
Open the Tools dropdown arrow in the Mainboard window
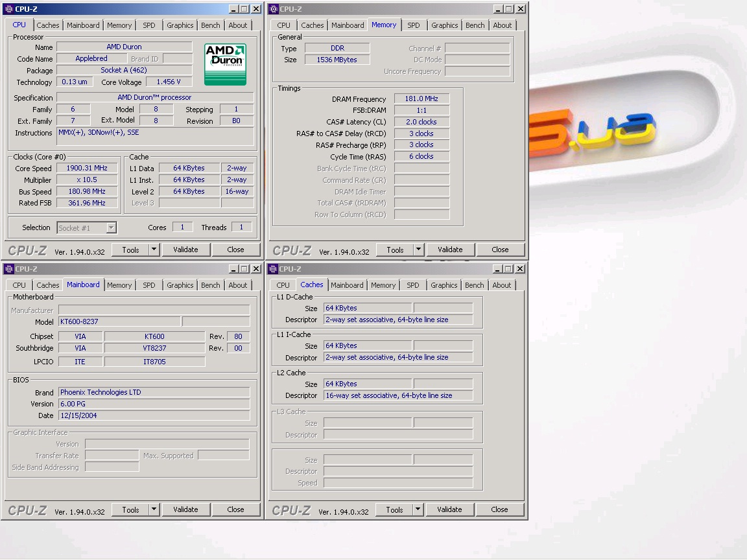tap(154, 509)
